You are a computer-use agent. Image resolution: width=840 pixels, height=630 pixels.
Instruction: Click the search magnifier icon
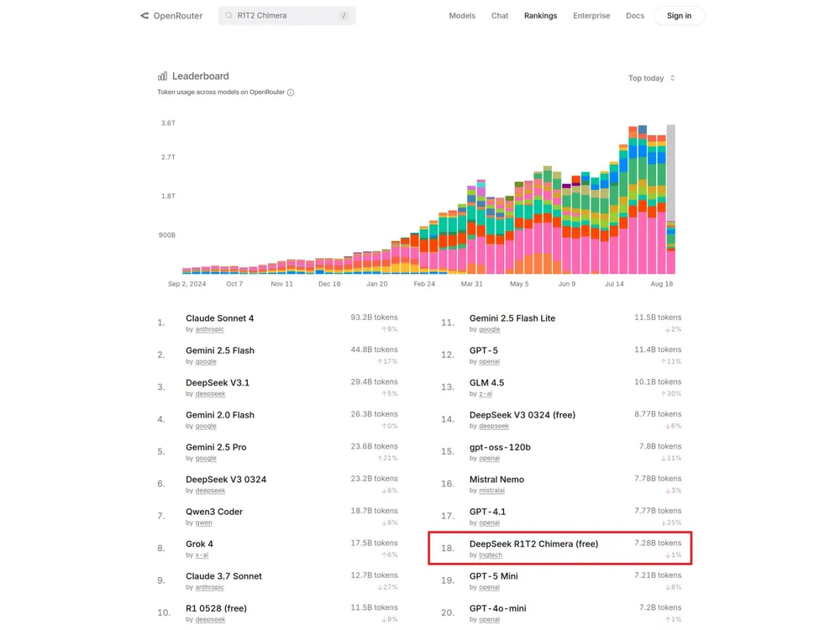(228, 16)
